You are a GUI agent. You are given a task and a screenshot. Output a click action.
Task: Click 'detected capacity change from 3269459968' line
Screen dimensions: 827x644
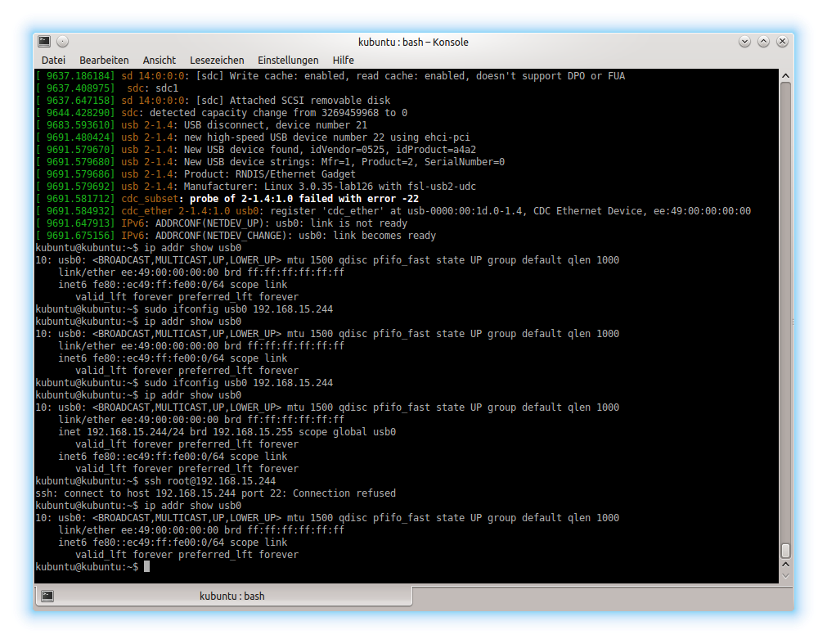[x=278, y=113]
